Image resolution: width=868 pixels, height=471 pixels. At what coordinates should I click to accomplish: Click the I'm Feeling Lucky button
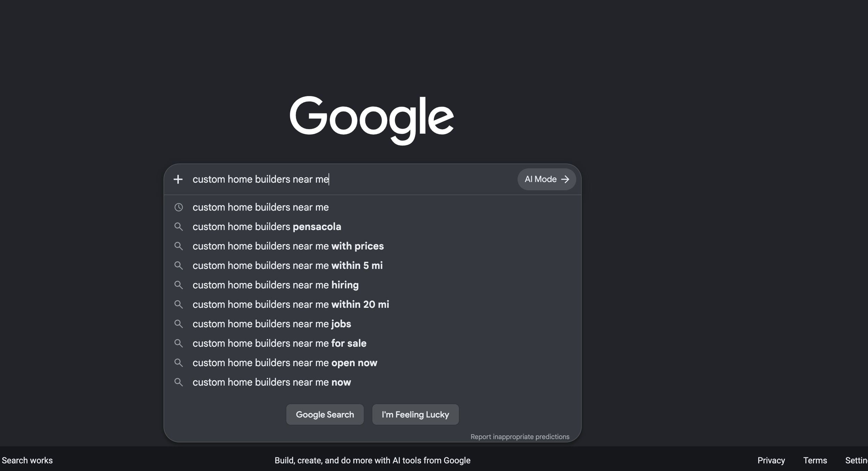point(415,414)
